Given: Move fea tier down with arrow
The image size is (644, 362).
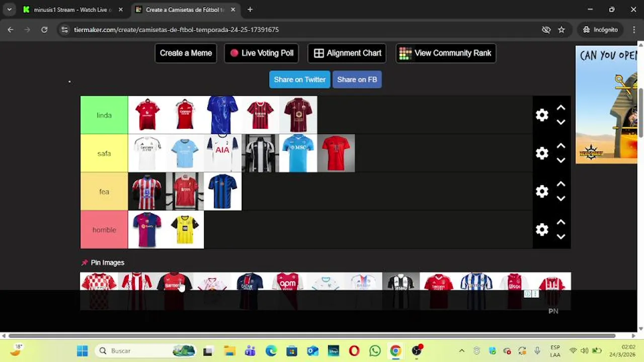Looking at the screenshot, I should [561, 199].
